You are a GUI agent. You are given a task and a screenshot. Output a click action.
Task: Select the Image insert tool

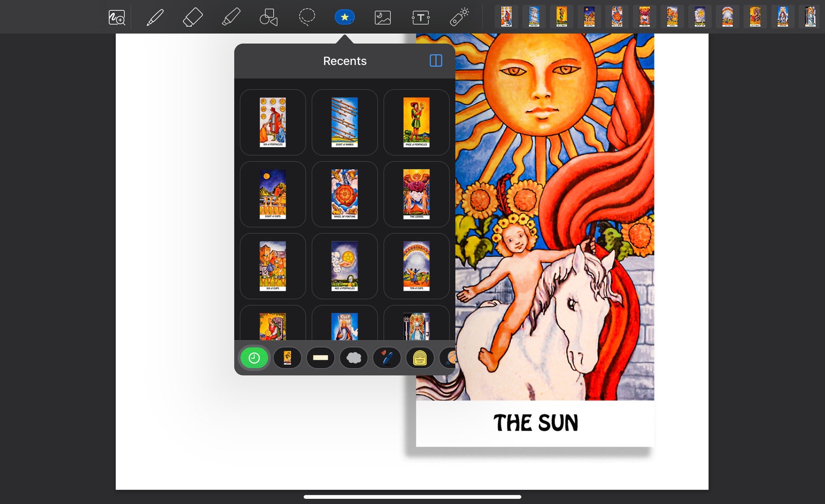[x=382, y=18]
